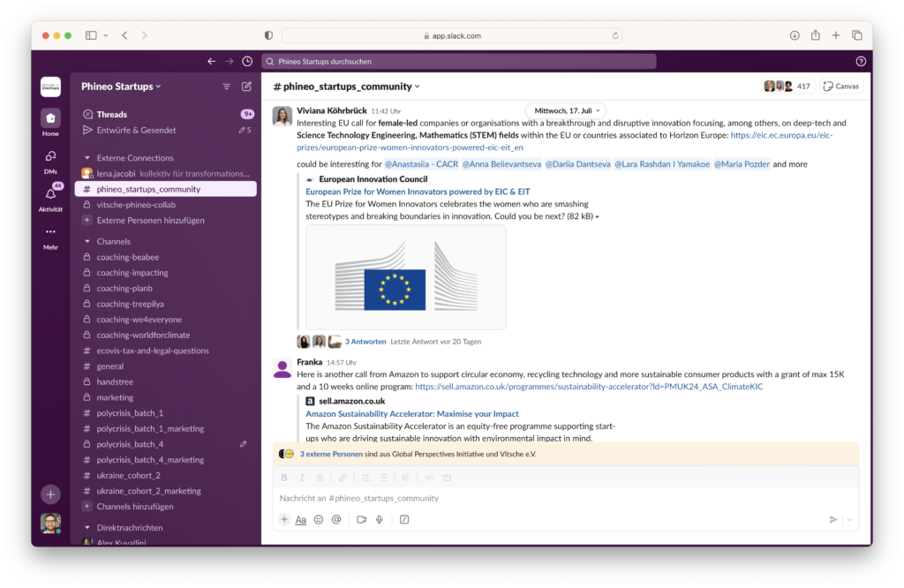This screenshot has width=904, height=588.
Task: Toggle italic formatting in message composer
Action: point(302,478)
